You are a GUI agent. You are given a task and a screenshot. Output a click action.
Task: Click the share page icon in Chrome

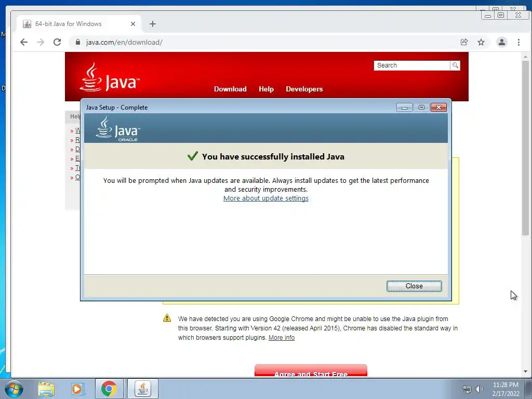point(464,42)
